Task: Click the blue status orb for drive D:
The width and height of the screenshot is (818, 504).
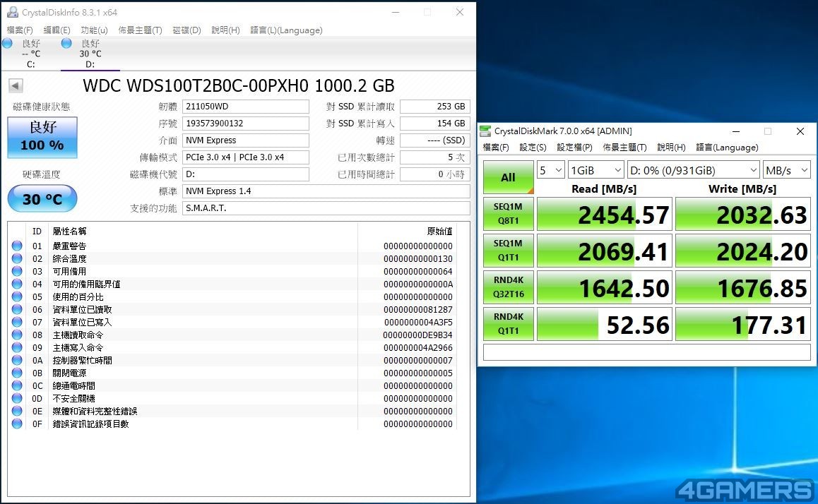Action: (x=66, y=43)
